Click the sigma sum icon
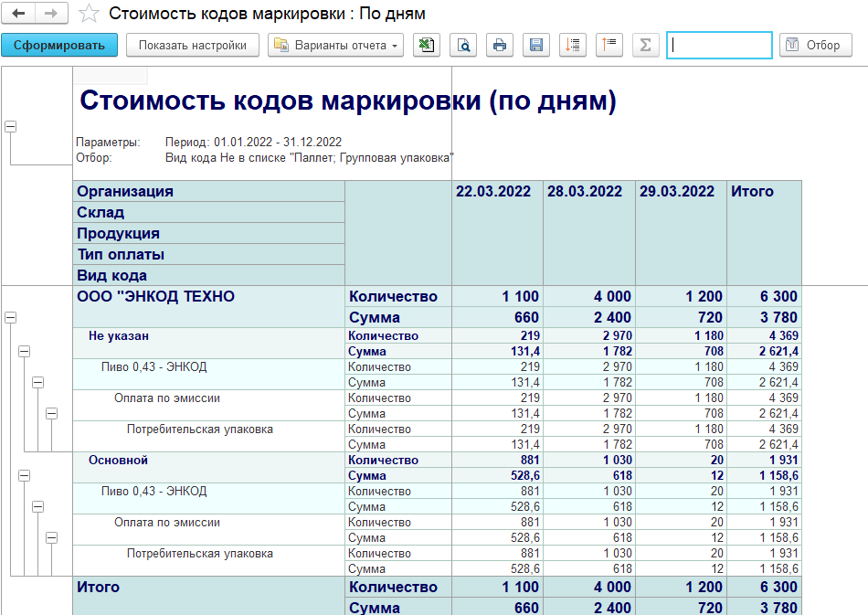This screenshot has height=615, width=868. tap(645, 45)
